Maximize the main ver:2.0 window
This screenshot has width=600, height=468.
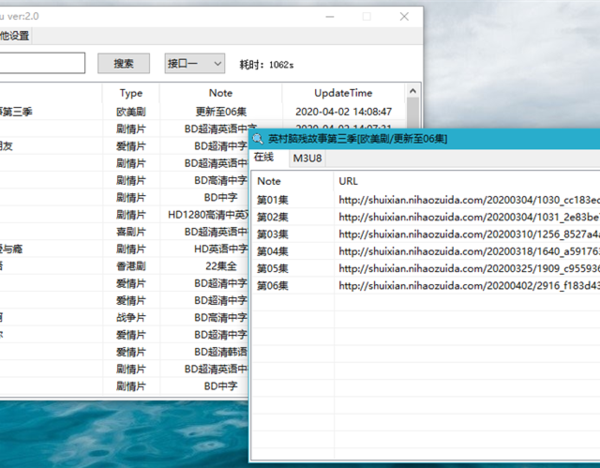pos(366,17)
